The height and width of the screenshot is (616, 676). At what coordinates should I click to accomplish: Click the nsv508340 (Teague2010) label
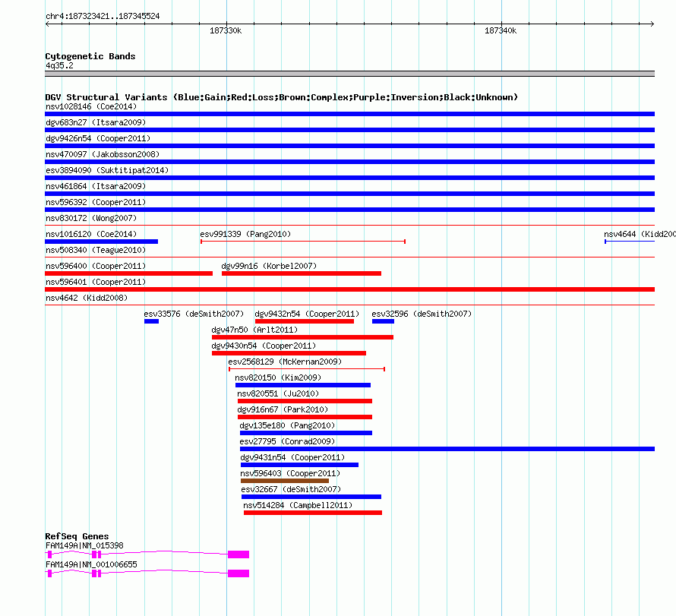pyautogui.click(x=96, y=250)
